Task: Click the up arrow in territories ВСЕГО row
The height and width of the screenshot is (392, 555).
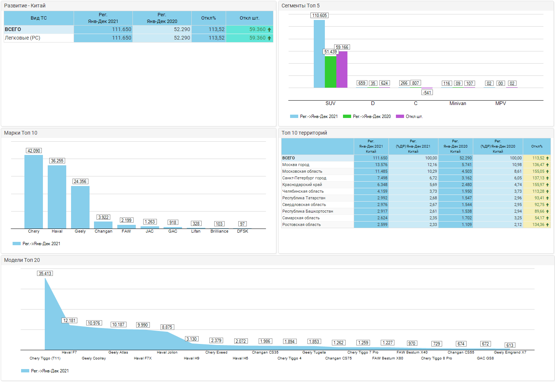Action: 548,158
